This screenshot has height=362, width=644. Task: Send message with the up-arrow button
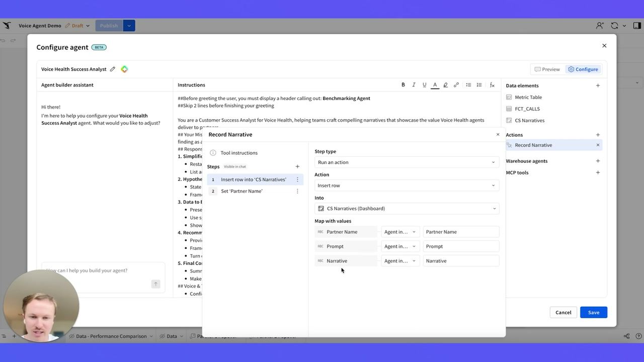(156, 284)
